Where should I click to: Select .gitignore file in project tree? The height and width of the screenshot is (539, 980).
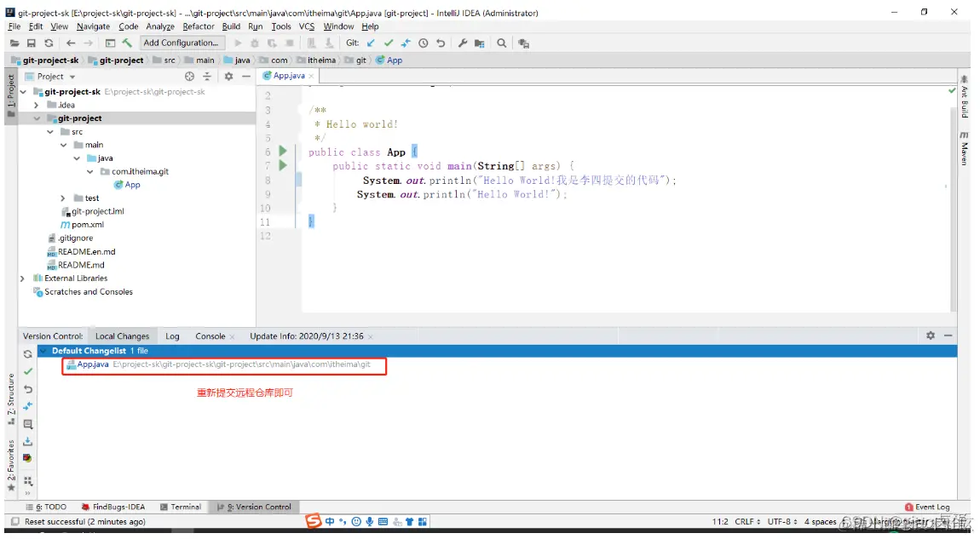click(70, 238)
